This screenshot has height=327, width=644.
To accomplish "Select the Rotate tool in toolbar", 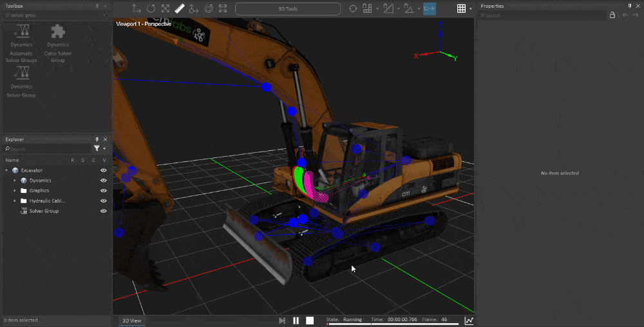I will [151, 8].
